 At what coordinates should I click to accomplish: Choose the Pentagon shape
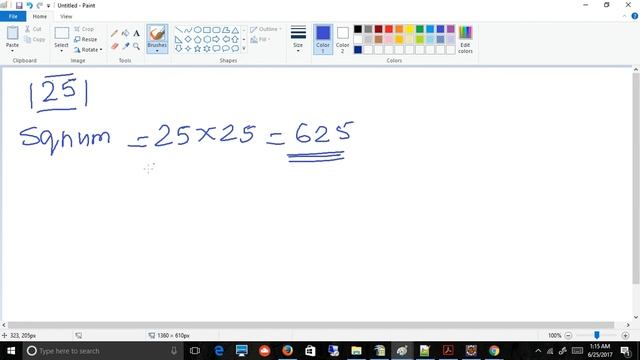point(198,39)
